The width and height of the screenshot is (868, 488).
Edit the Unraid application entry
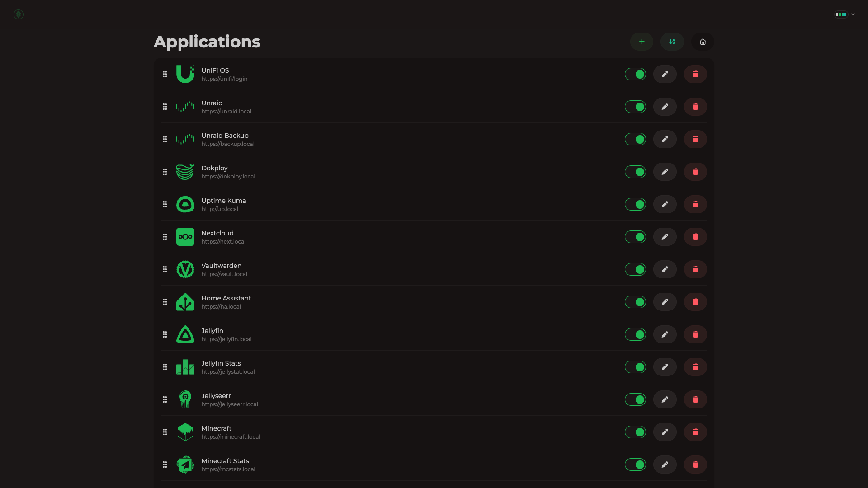(665, 107)
